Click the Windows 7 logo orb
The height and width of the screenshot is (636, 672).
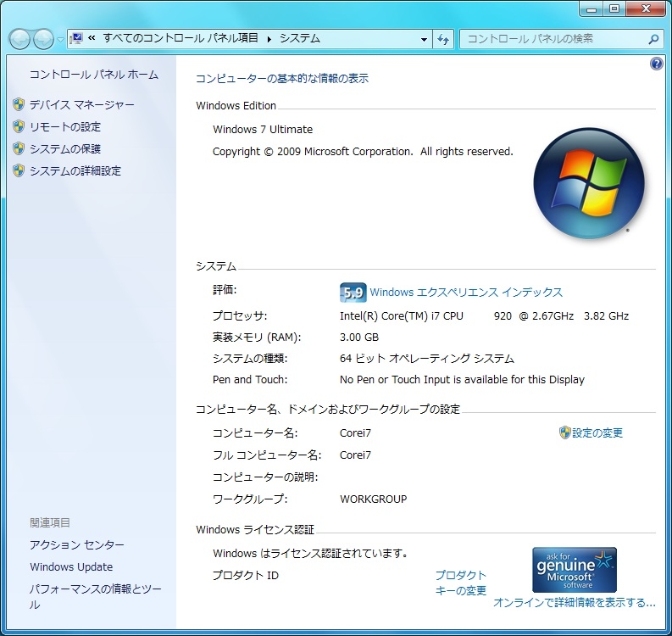(x=589, y=183)
